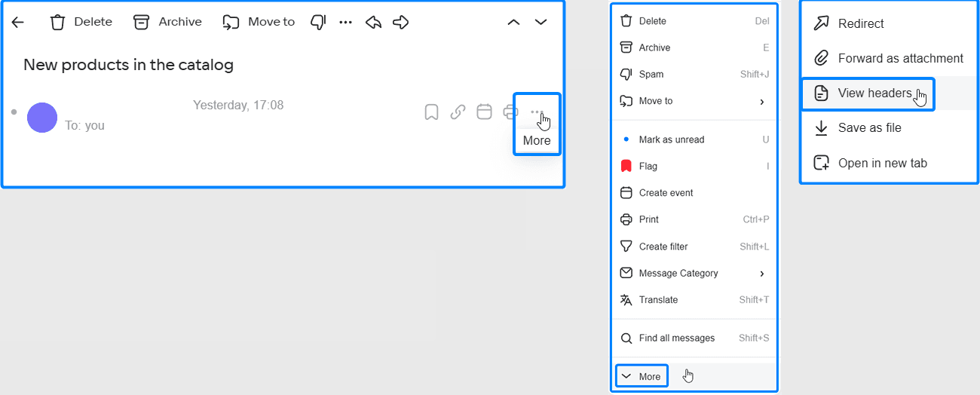The width and height of the screenshot is (980, 395).
Task: Click the Delete text label in the toolbar
Action: pos(93,22)
